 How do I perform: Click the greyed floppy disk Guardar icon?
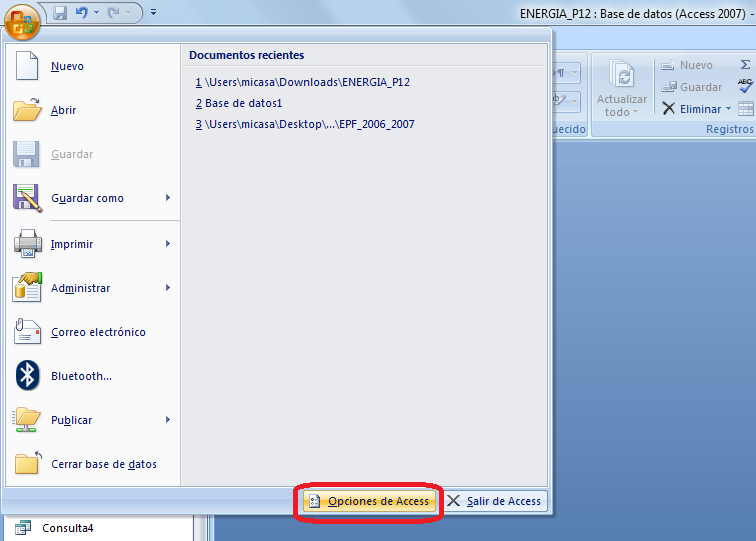(x=26, y=154)
